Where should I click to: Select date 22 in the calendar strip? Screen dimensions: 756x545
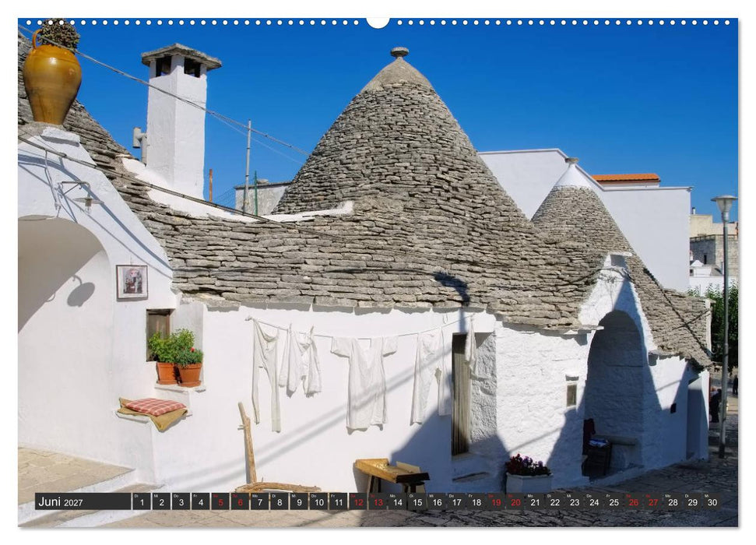click(x=555, y=501)
